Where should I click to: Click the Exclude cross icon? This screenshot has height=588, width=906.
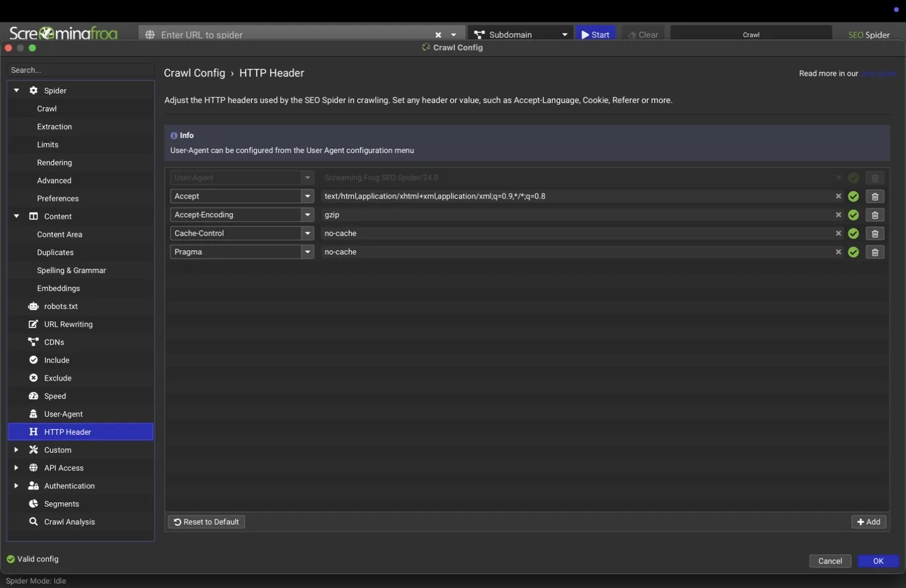point(34,377)
